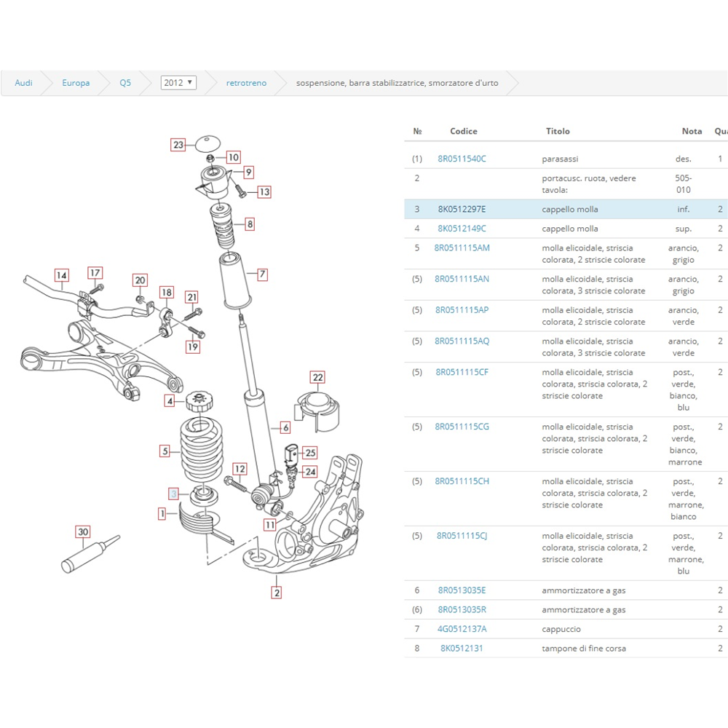Open part code 4G0512137A
This screenshot has width=728, height=728.
(x=462, y=629)
